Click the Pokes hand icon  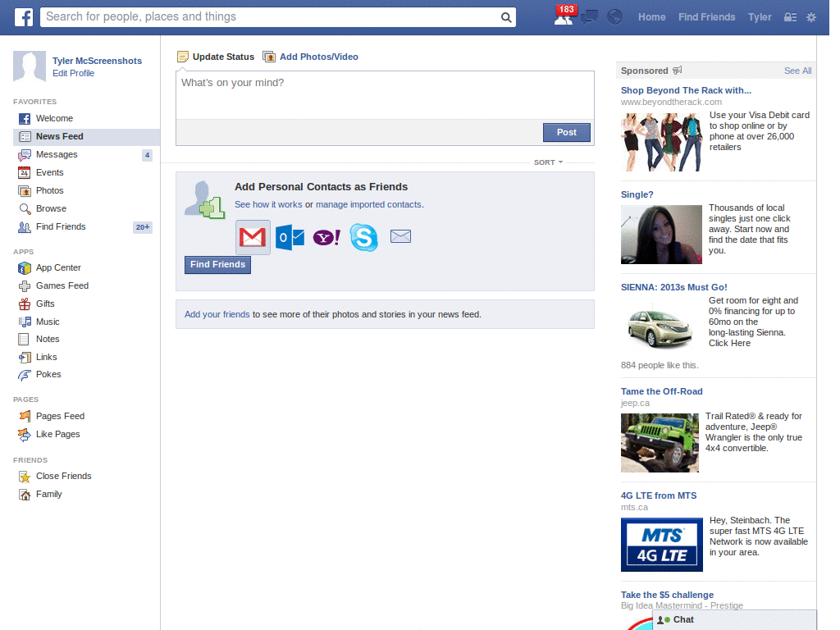click(x=25, y=375)
